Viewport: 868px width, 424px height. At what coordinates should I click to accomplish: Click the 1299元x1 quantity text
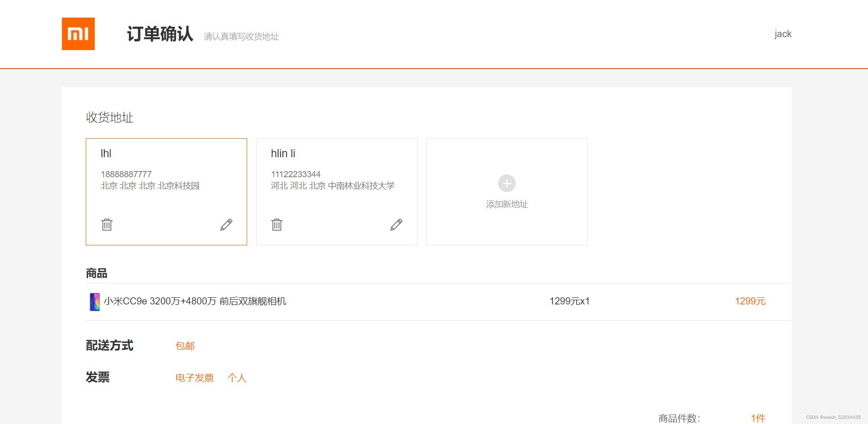coord(569,301)
